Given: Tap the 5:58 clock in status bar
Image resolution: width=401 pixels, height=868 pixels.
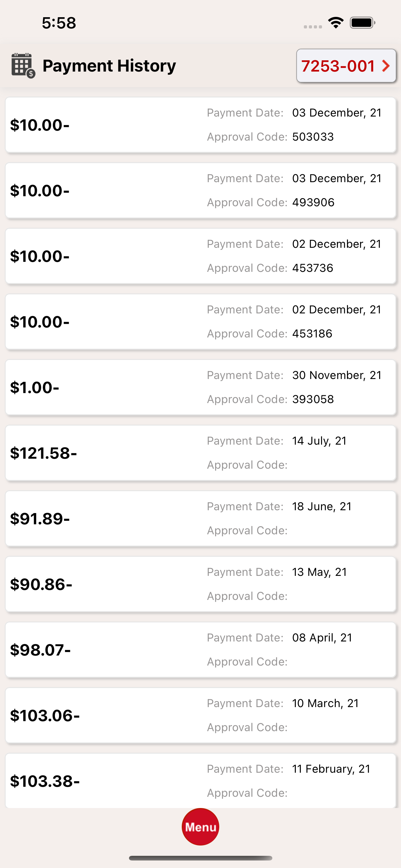Looking at the screenshot, I should pyautogui.click(x=59, y=23).
